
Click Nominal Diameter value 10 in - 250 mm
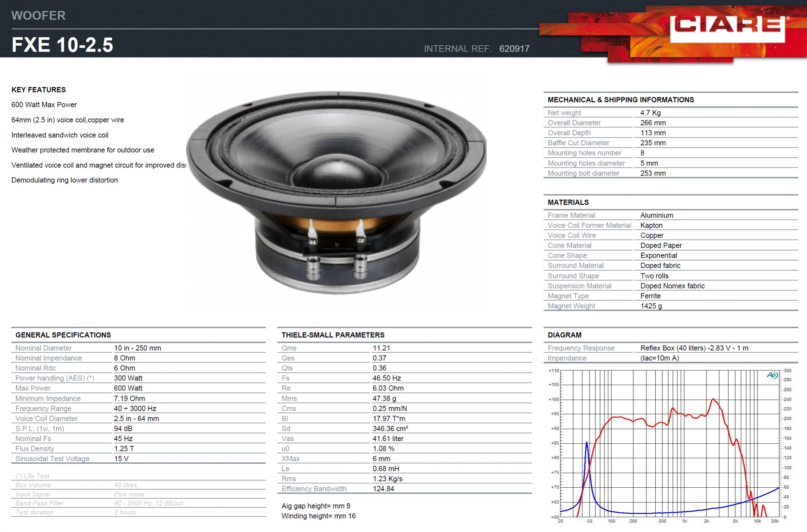coord(137,348)
